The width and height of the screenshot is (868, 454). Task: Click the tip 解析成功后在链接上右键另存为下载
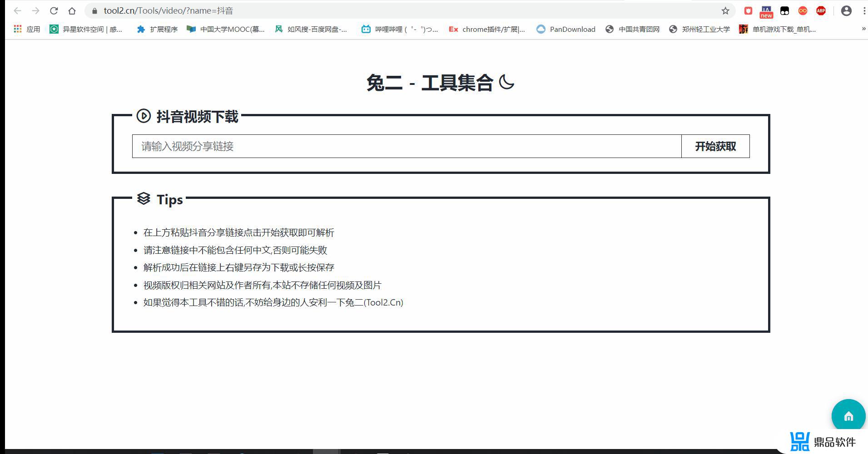pyautogui.click(x=239, y=267)
